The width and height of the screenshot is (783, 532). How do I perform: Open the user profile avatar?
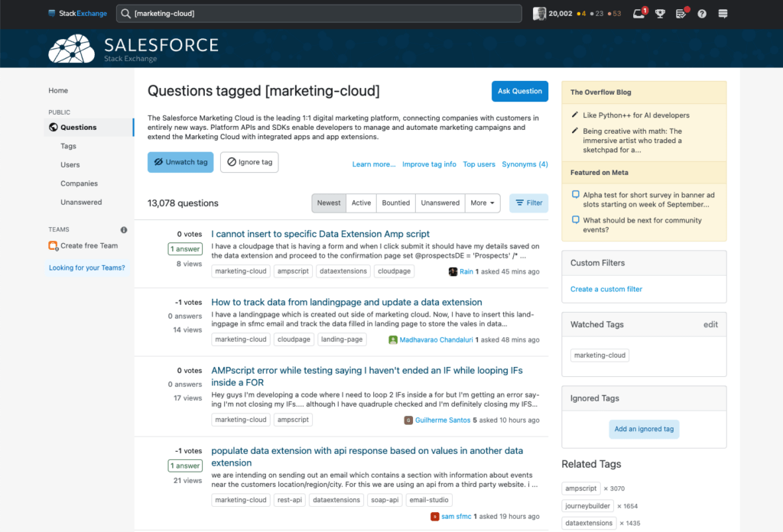[x=539, y=14]
